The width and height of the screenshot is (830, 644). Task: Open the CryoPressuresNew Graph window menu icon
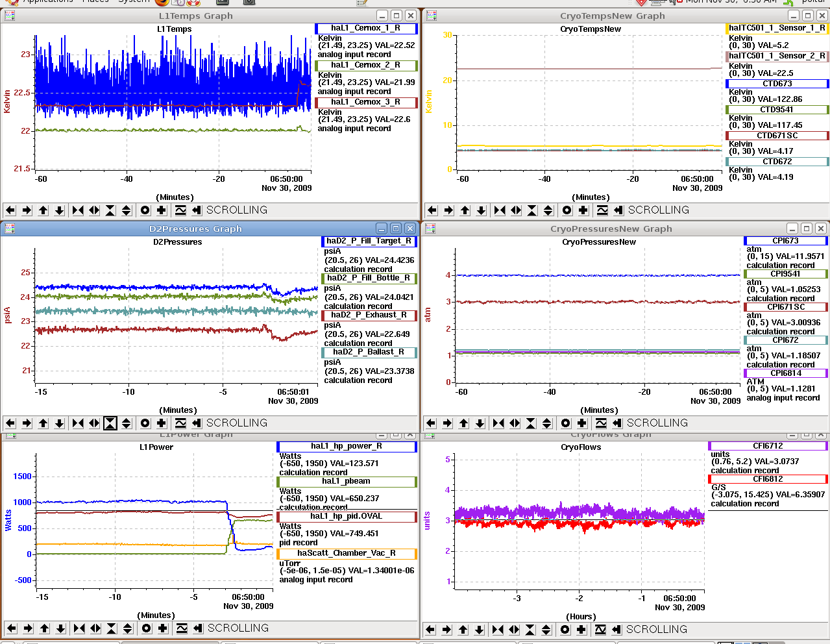click(430, 229)
